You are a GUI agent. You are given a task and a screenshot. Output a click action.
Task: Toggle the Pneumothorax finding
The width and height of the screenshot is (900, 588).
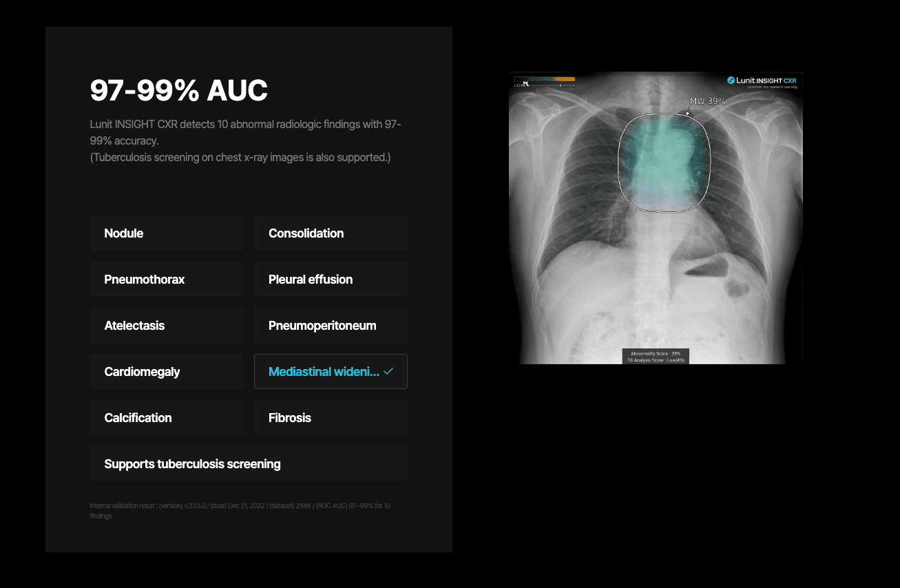pyautogui.click(x=166, y=279)
